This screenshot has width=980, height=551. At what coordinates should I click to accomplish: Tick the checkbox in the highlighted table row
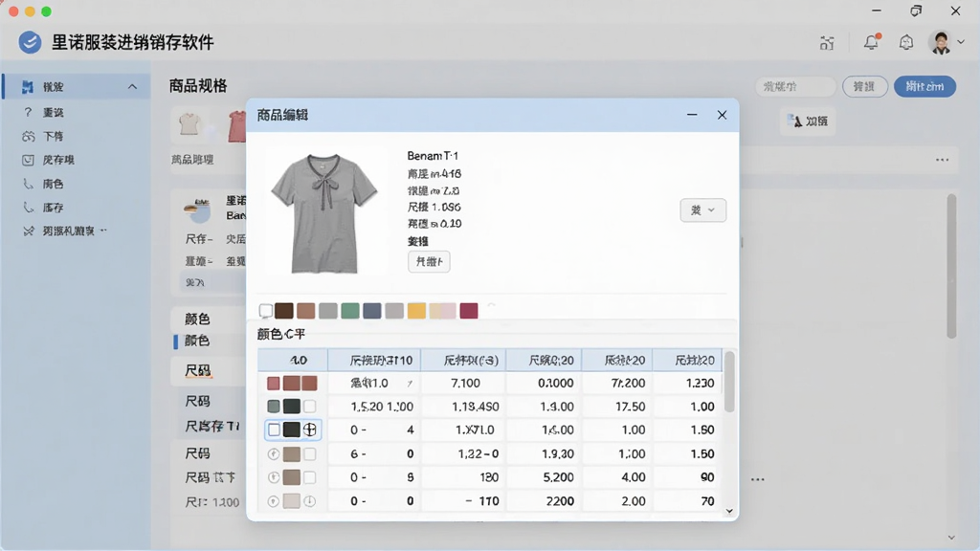pos(274,430)
